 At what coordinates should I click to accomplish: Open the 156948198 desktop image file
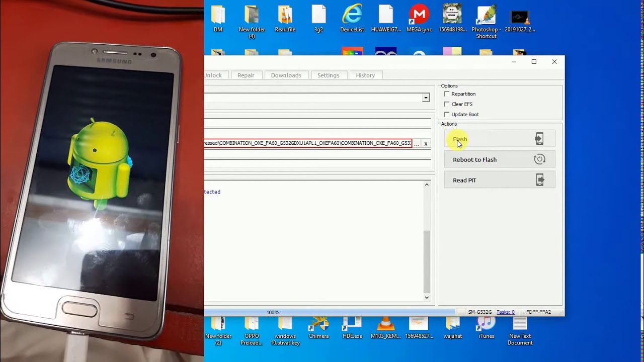[453, 19]
